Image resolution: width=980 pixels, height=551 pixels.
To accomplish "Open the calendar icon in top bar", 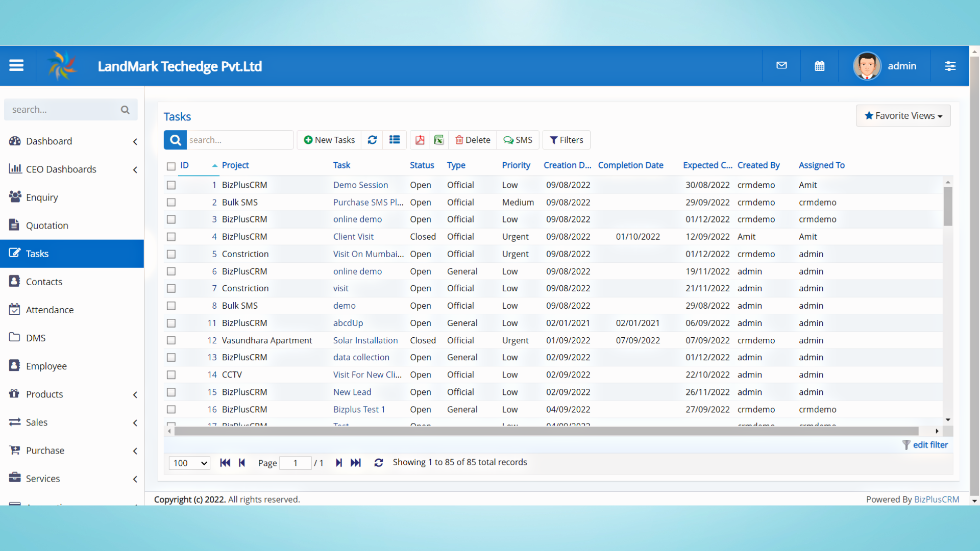I will click(x=820, y=65).
